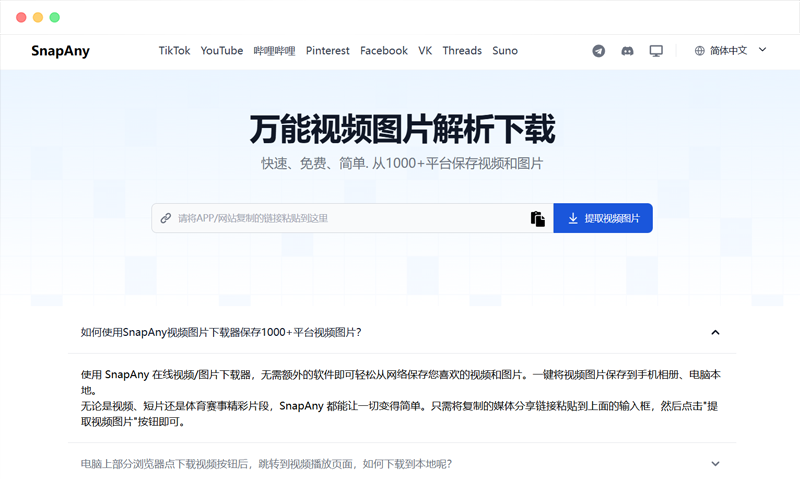The image size is (800, 479).
Task: Click the SnapAny logo
Action: 60,51
